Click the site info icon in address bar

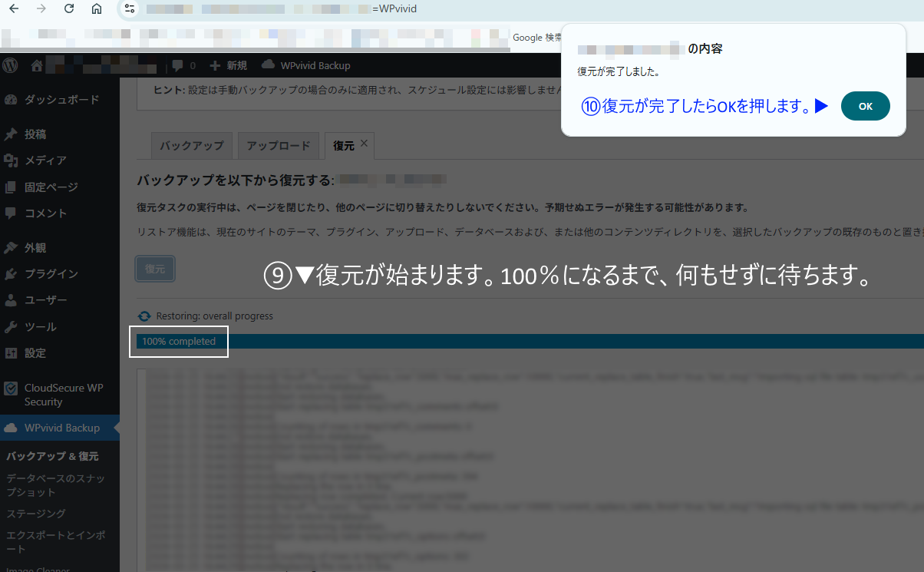tap(129, 9)
